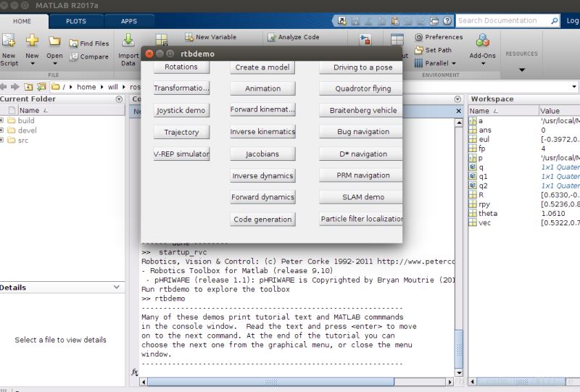This screenshot has height=392, width=580.
Task: Expand the Resources section dropdown
Action: tap(521, 70)
